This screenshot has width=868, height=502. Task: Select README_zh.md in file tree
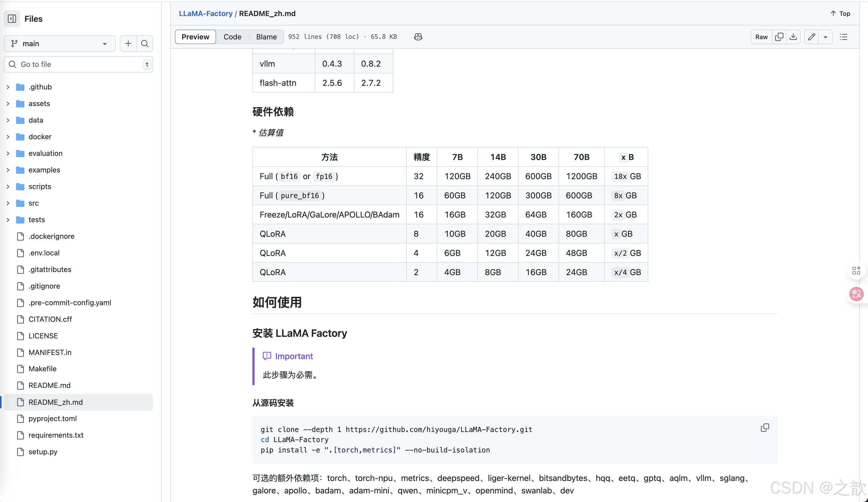pos(78,402)
